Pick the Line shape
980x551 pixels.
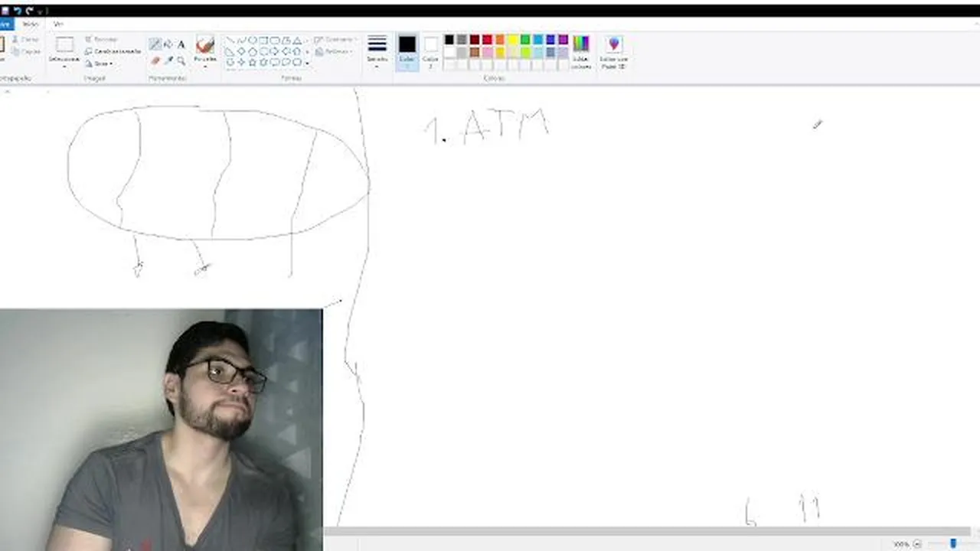(230, 40)
